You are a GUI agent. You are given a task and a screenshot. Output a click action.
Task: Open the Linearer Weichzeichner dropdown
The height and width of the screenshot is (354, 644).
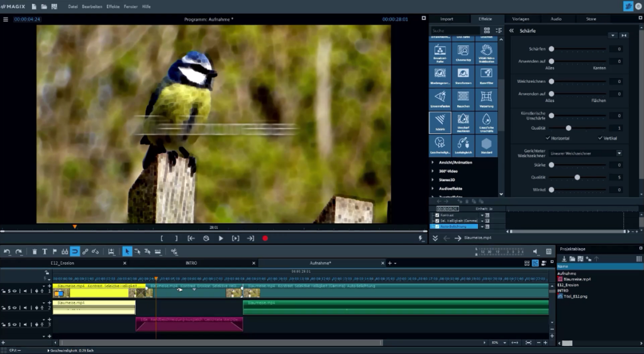(586, 153)
